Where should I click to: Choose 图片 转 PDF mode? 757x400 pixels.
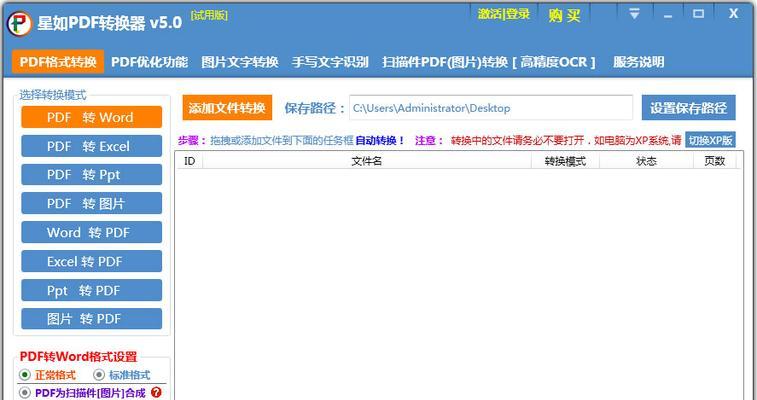[x=91, y=319]
